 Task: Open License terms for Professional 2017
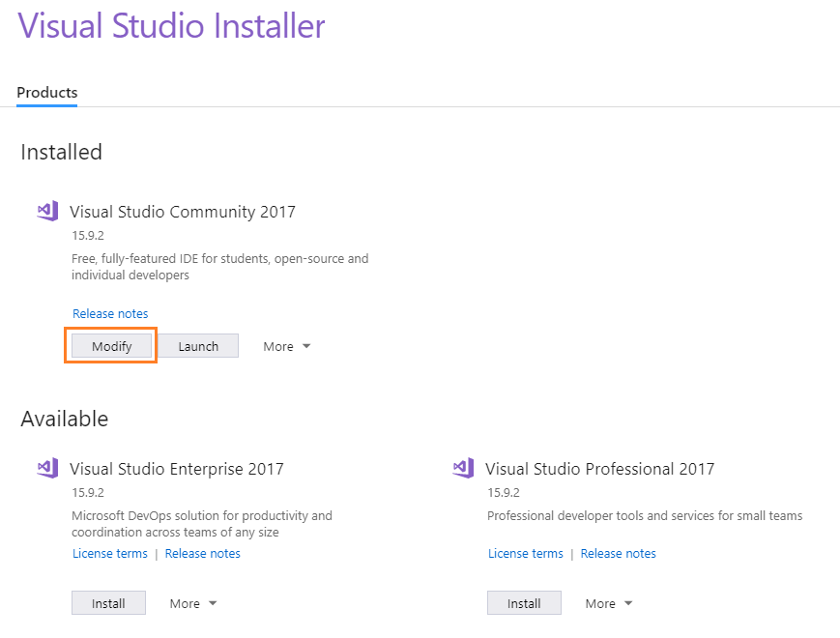coord(526,554)
